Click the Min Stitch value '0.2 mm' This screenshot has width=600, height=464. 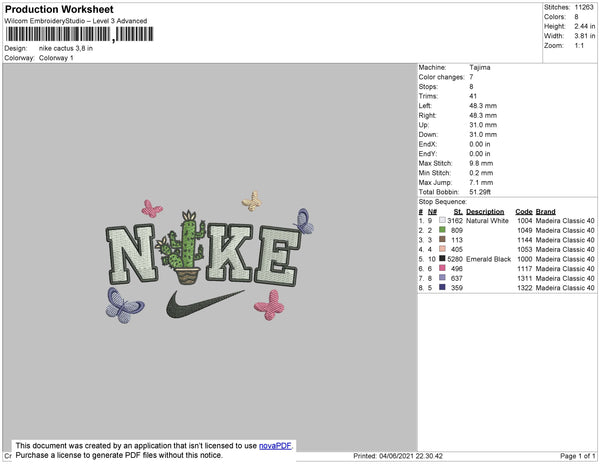[481, 173]
